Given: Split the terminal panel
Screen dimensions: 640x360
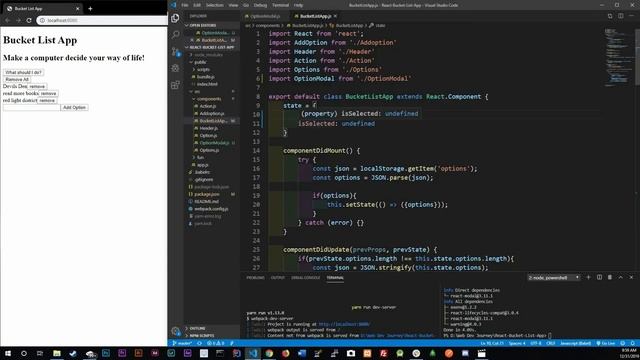Looking at the screenshot, I should click(x=599, y=277).
